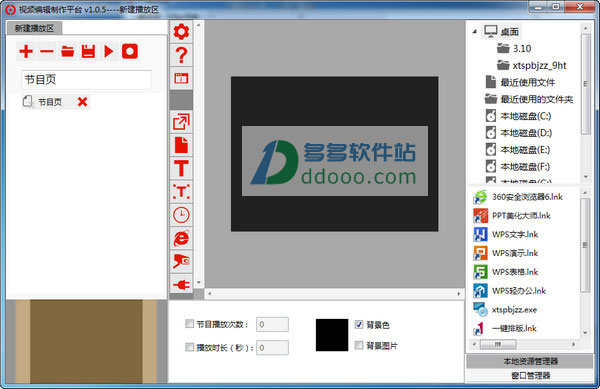Enable the 背景图片 checkbox
This screenshot has width=600, height=389.
tap(359, 345)
